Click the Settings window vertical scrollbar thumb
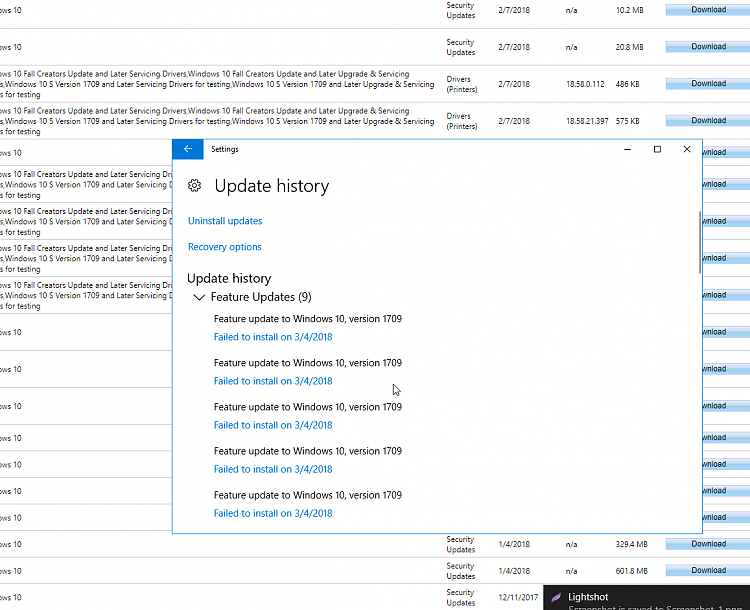The height and width of the screenshot is (610, 750). pyautogui.click(x=700, y=242)
